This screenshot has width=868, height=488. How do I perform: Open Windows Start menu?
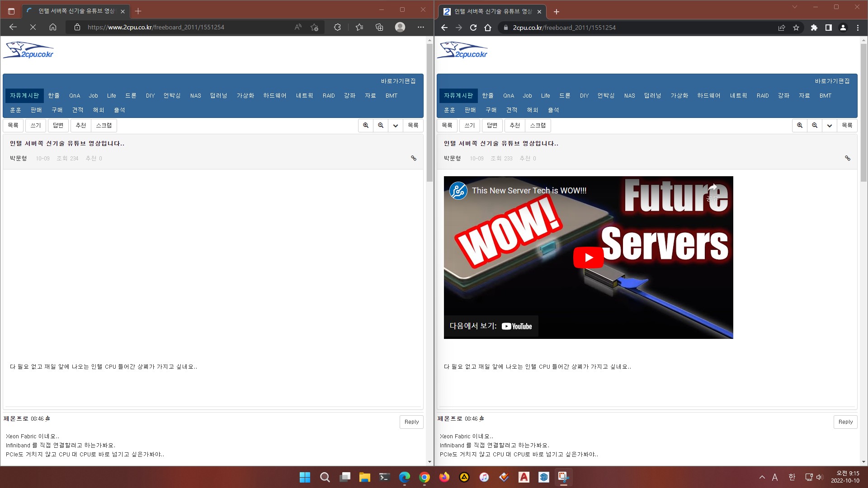tap(305, 477)
